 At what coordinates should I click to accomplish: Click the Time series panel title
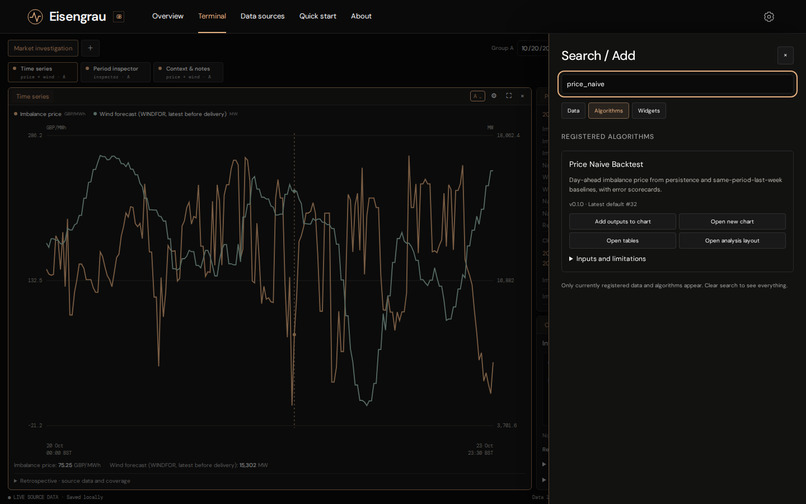click(x=32, y=96)
